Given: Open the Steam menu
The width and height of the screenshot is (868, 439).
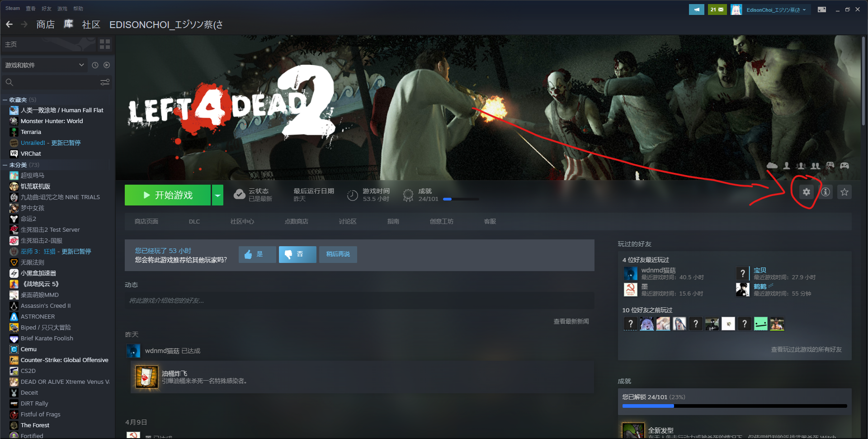Looking at the screenshot, I should 13,9.
